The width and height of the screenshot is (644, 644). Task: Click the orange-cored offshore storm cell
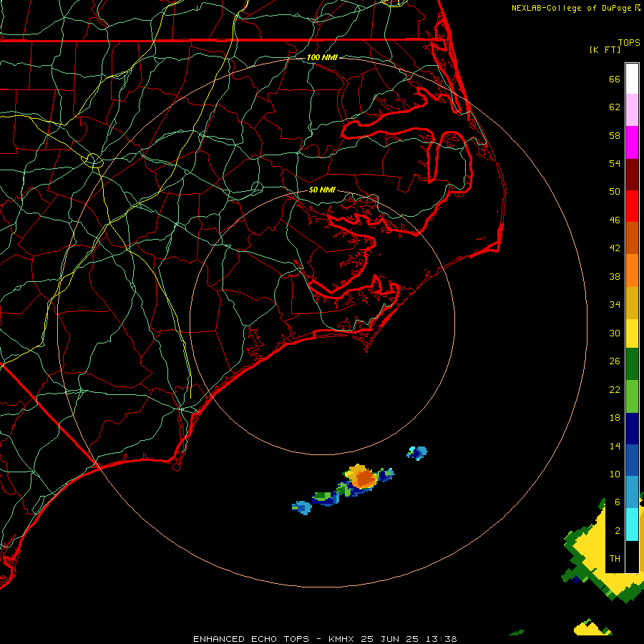(363, 477)
